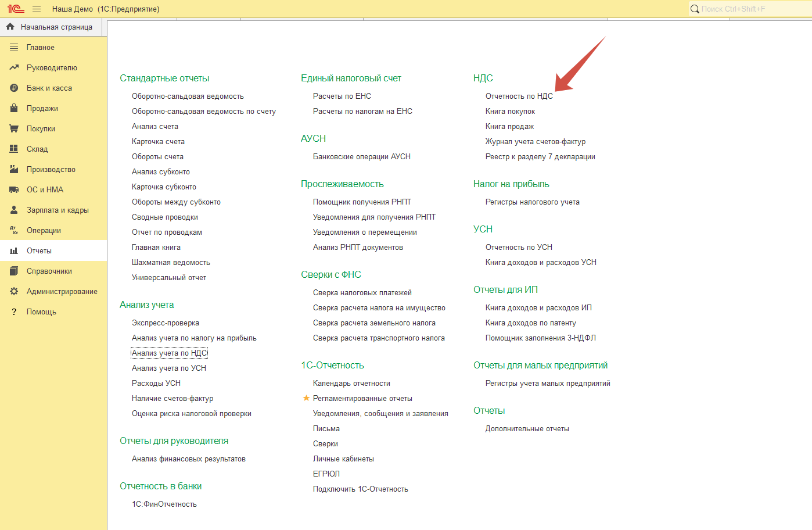Open the Отчетность по НДС link
This screenshot has width=812, height=530.
(x=519, y=96)
